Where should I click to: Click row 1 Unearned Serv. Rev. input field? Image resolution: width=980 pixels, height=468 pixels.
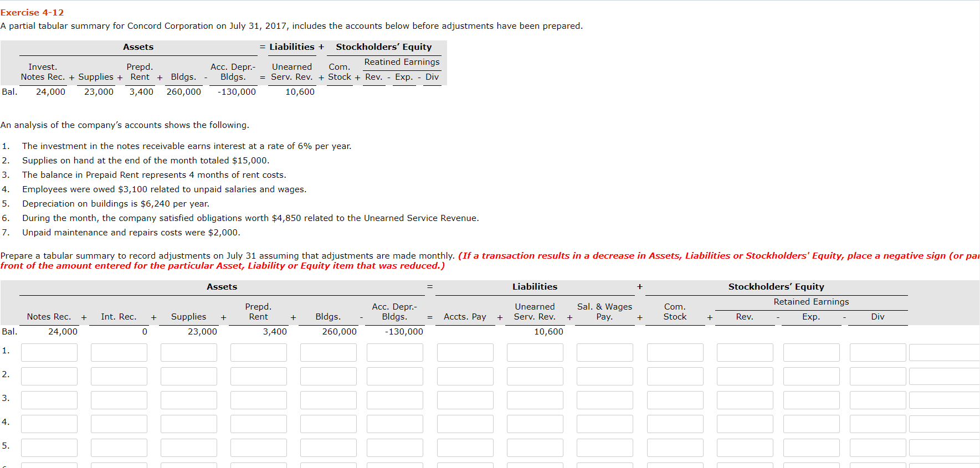(535, 352)
